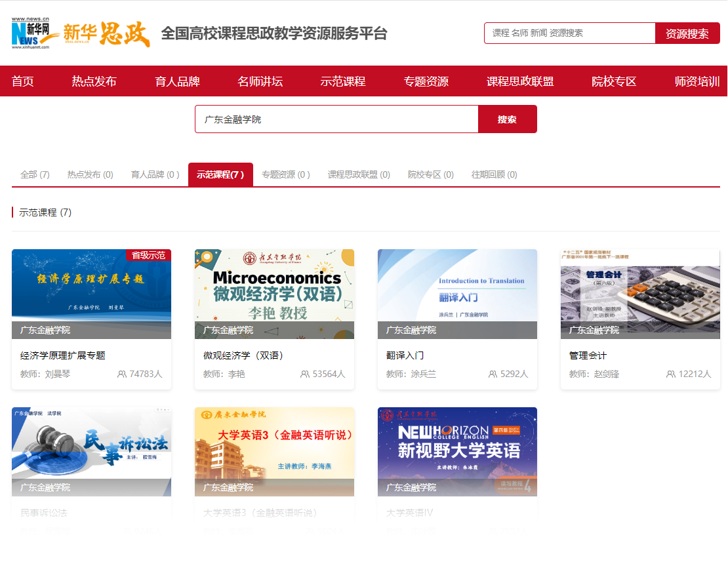Switch to the 院校专区 (0) results tab
The height and width of the screenshot is (562, 728).
pos(431,174)
